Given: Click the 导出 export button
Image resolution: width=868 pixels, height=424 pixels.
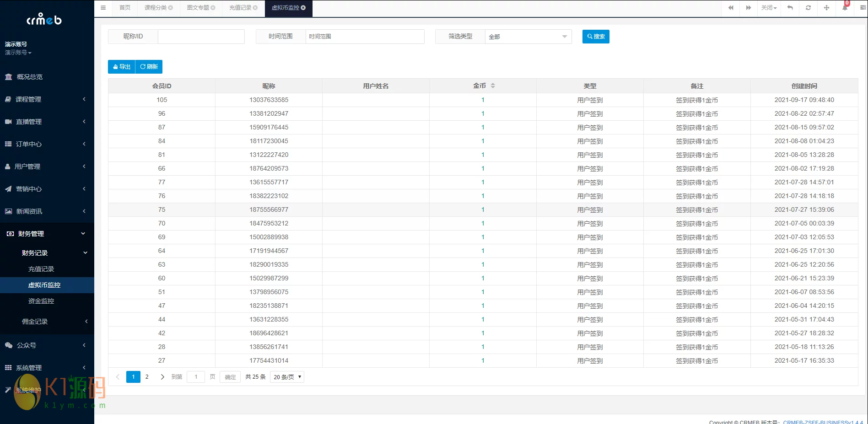Looking at the screenshot, I should (x=122, y=67).
